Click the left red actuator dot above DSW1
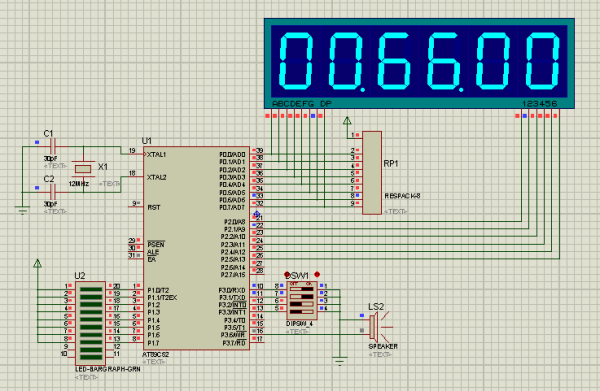The height and width of the screenshot is (391, 600). [x=287, y=274]
